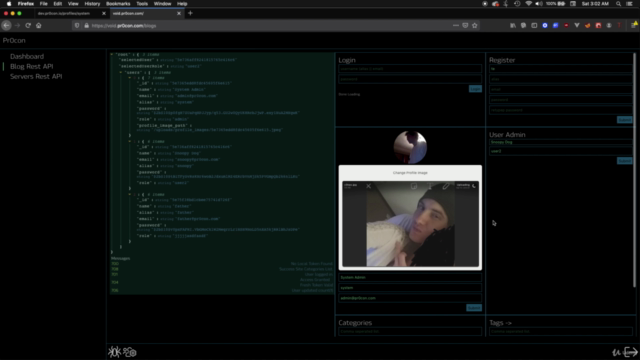Collapse the third user object named father

pyautogui.click(x=130, y=194)
